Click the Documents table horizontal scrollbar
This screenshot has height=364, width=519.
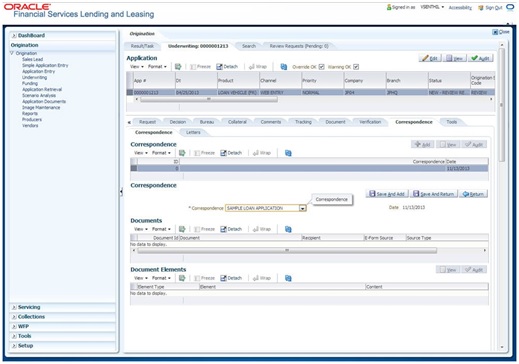coord(287,250)
